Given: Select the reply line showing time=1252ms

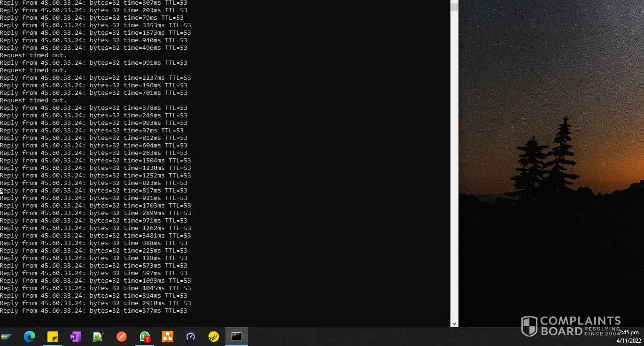Looking at the screenshot, I should (x=95, y=176).
